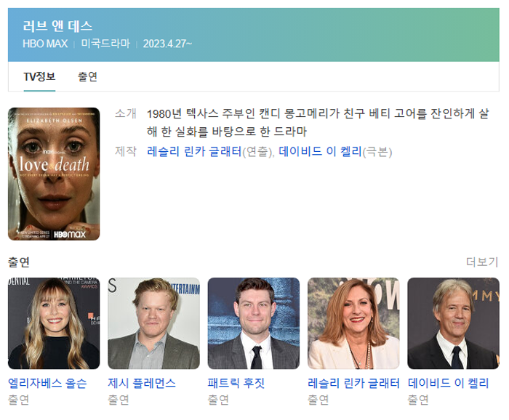Click the 러브 앤 데스 title heading

coord(58,26)
